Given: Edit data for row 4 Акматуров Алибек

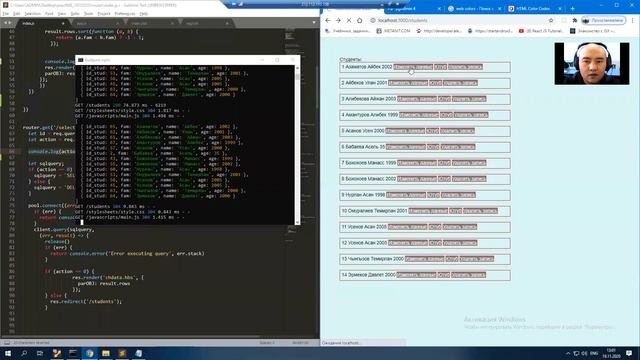Looking at the screenshot, I should point(419,115).
